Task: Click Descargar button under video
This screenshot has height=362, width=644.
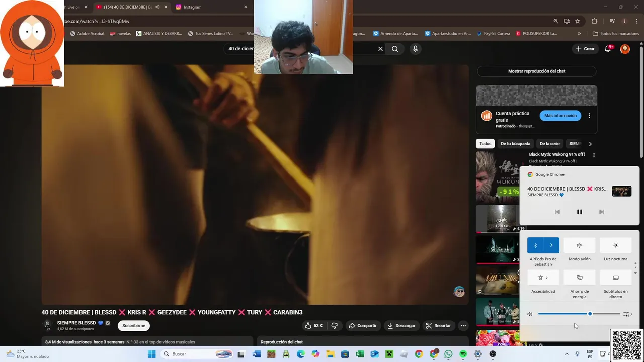Action: tap(401, 326)
